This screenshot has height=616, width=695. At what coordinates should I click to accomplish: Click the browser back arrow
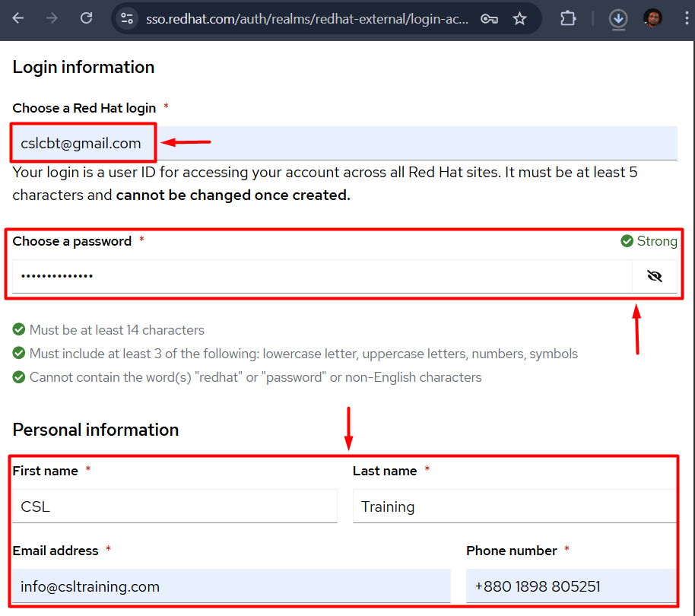pyautogui.click(x=18, y=18)
